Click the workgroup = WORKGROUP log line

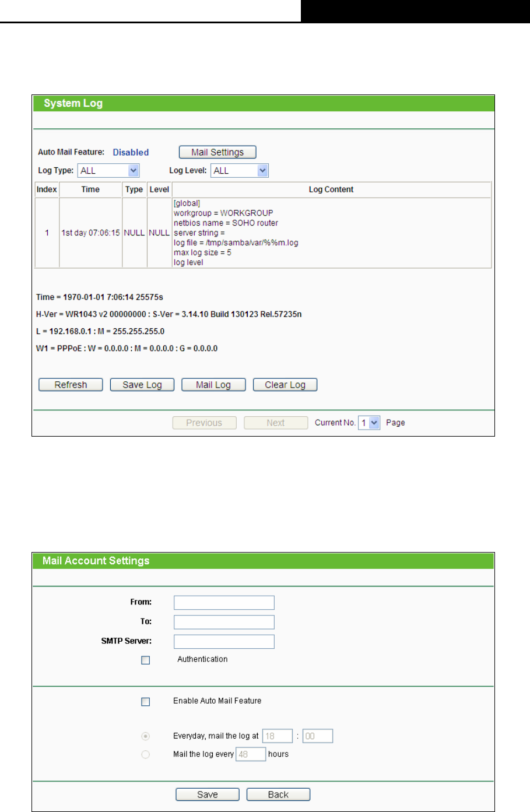223,213
